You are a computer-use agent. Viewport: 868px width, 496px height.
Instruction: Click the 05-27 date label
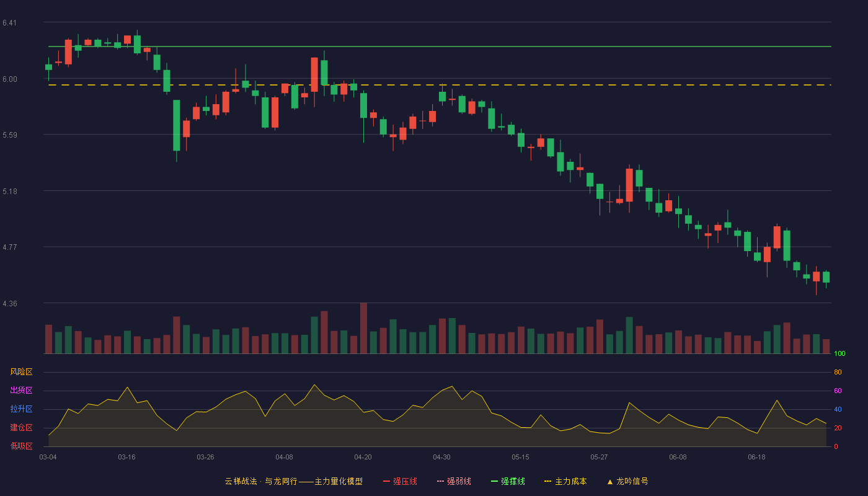599,457
